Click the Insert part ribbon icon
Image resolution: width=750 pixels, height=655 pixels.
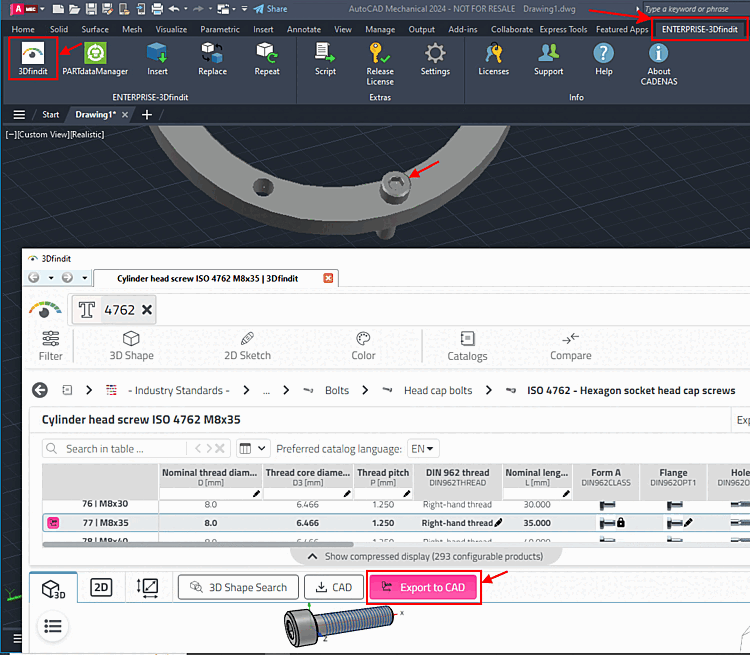tap(157, 59)
